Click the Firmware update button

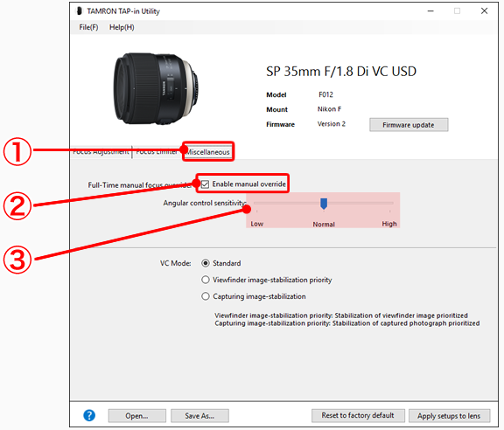409,125
